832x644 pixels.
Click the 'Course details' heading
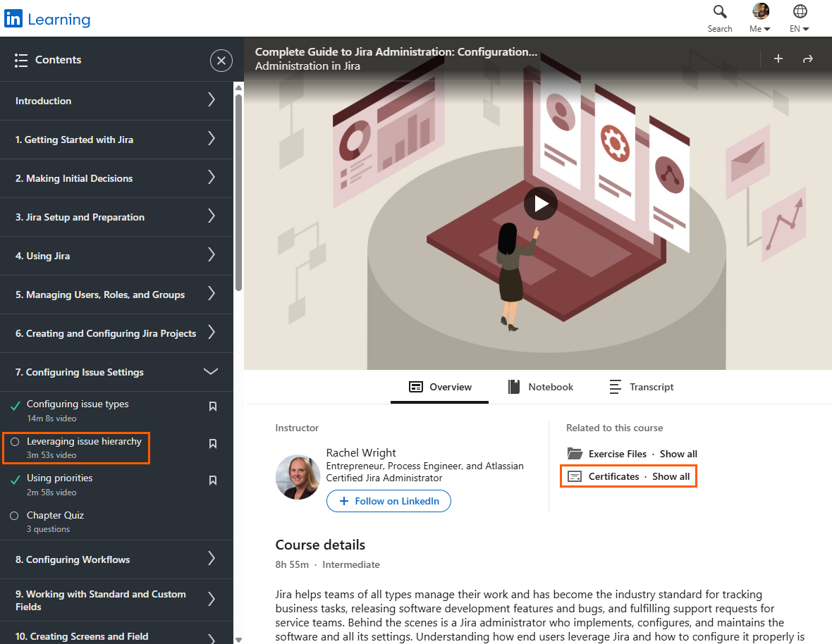[320, 545]
